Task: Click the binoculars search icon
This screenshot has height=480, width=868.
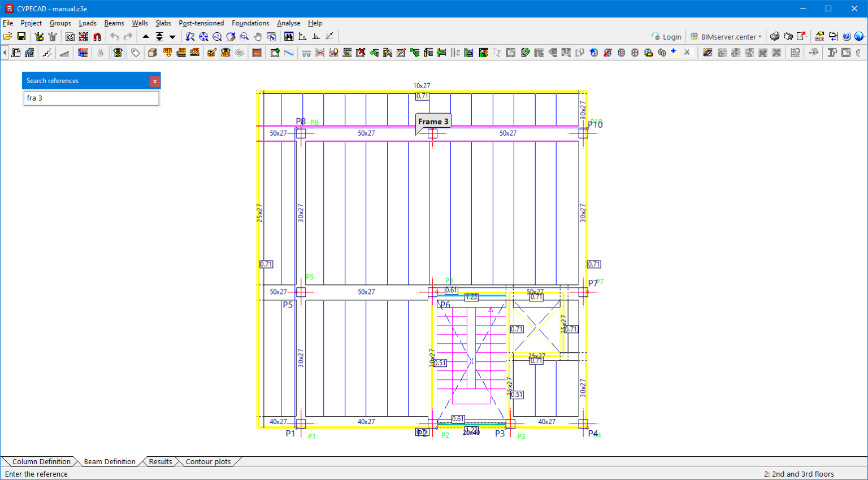Action: tap(289, 37)
